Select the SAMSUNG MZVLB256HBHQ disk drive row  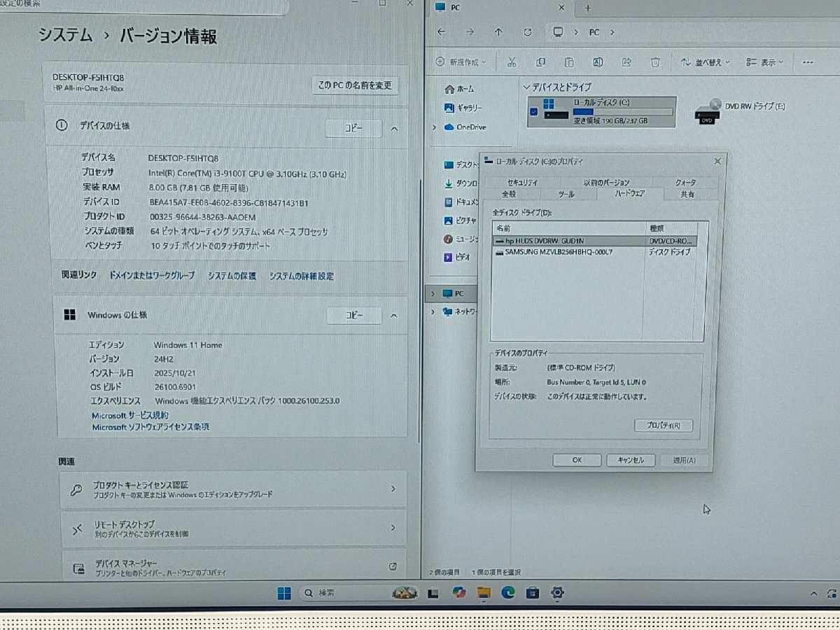tap(553, 252)
